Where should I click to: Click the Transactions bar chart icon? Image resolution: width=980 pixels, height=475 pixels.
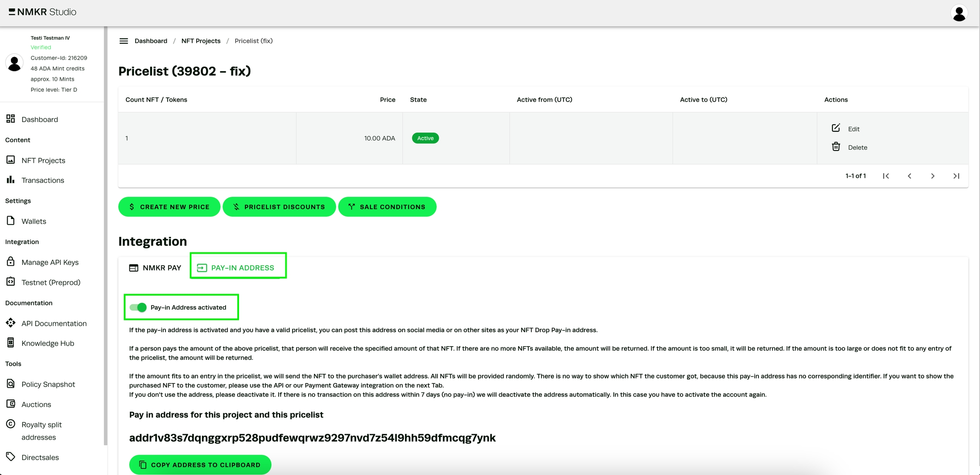tap(11, 180)
